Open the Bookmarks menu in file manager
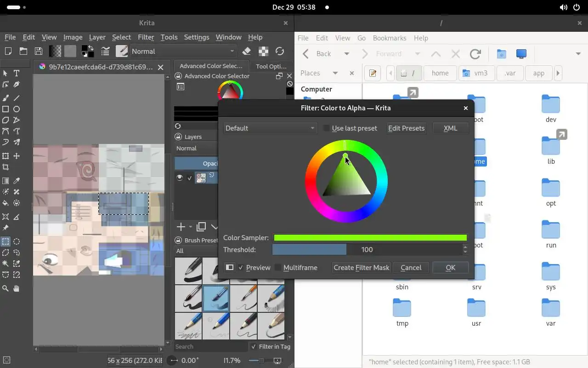This screenshot has width=588, height=368. (x=390, y=38)
